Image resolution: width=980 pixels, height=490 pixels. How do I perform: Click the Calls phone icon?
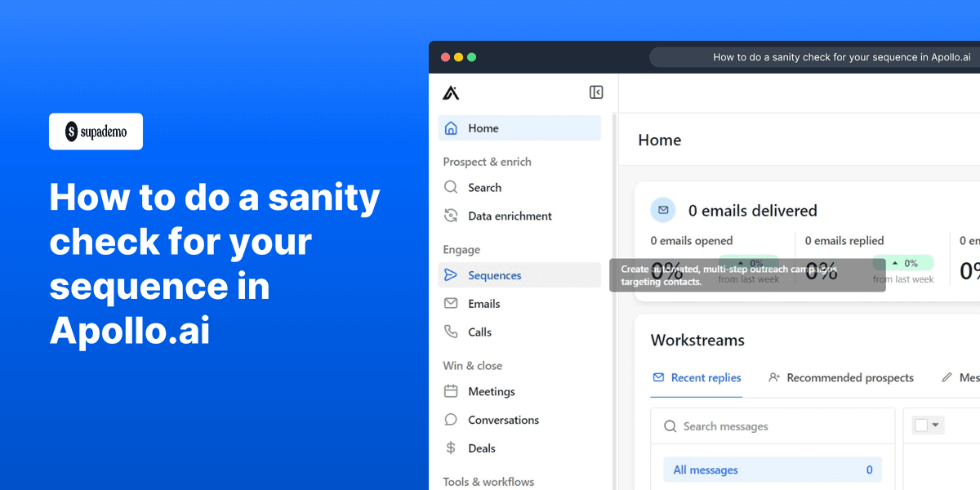[x=450, y=332]
